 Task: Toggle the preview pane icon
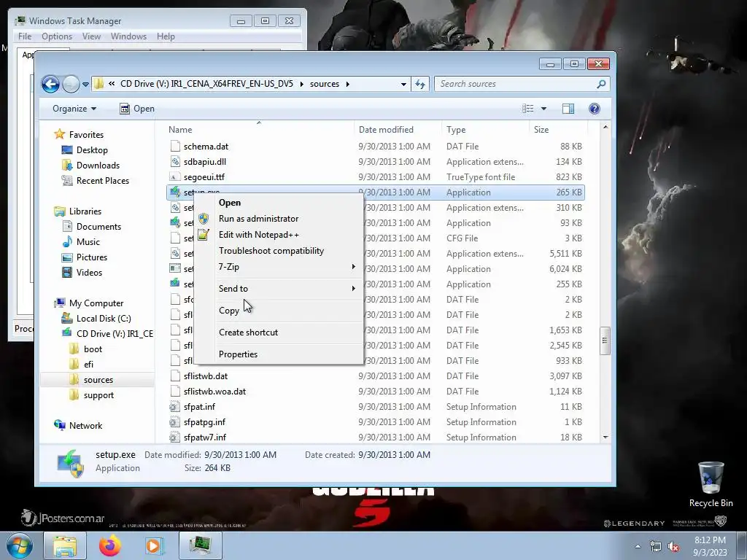[x=568, y=109]
